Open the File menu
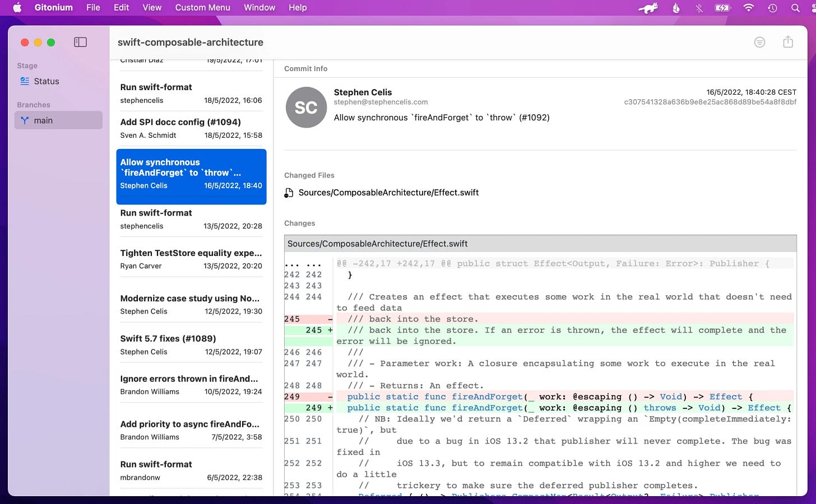 point(93,8)
